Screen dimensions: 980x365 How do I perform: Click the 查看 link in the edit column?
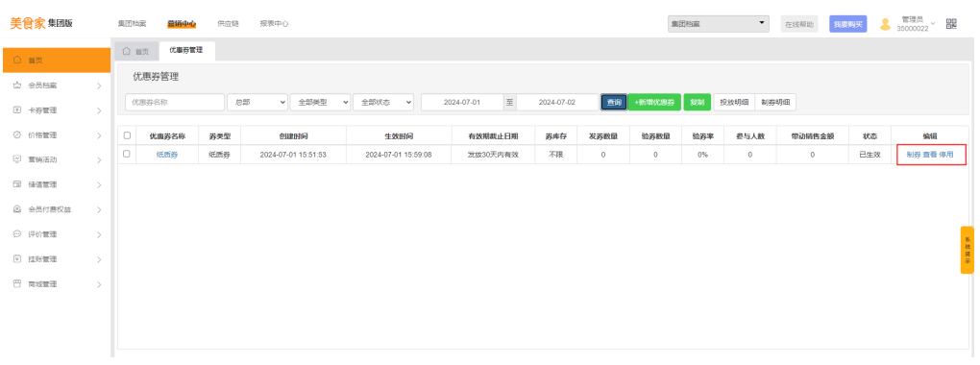(929, 155)
